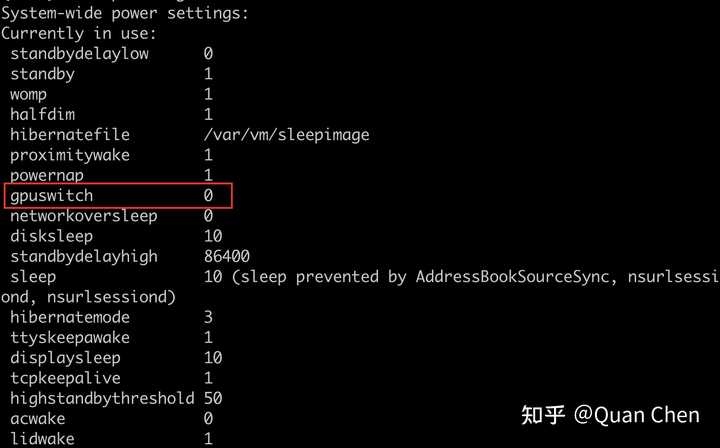This screenshot has height=448, width=720.
Task: Click the highstandbythreshold value 50
Action: click(213, 398)
